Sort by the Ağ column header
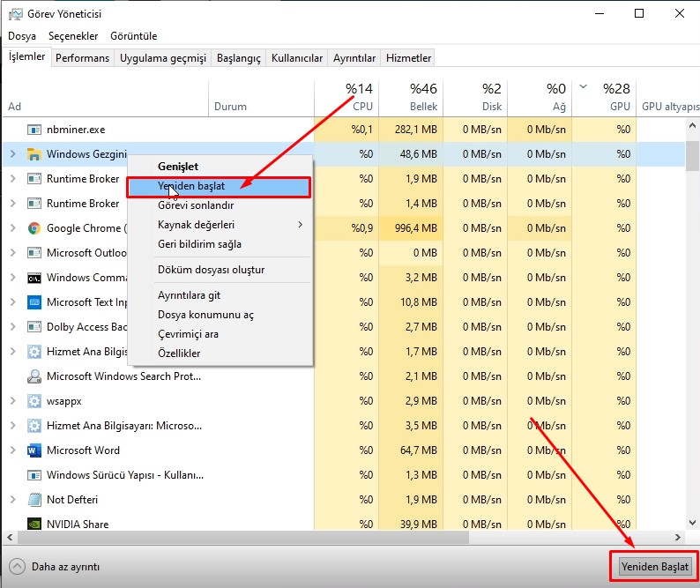 point(540,98)
